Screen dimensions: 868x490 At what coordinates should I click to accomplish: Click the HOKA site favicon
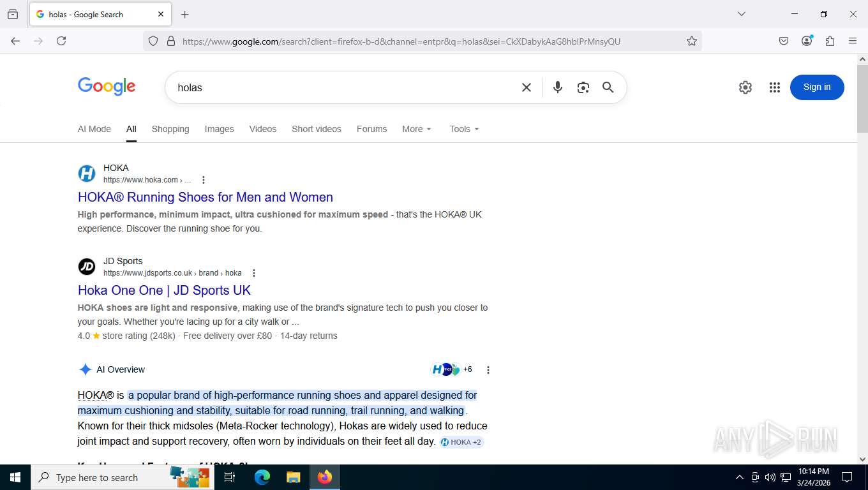coord(87,174)
